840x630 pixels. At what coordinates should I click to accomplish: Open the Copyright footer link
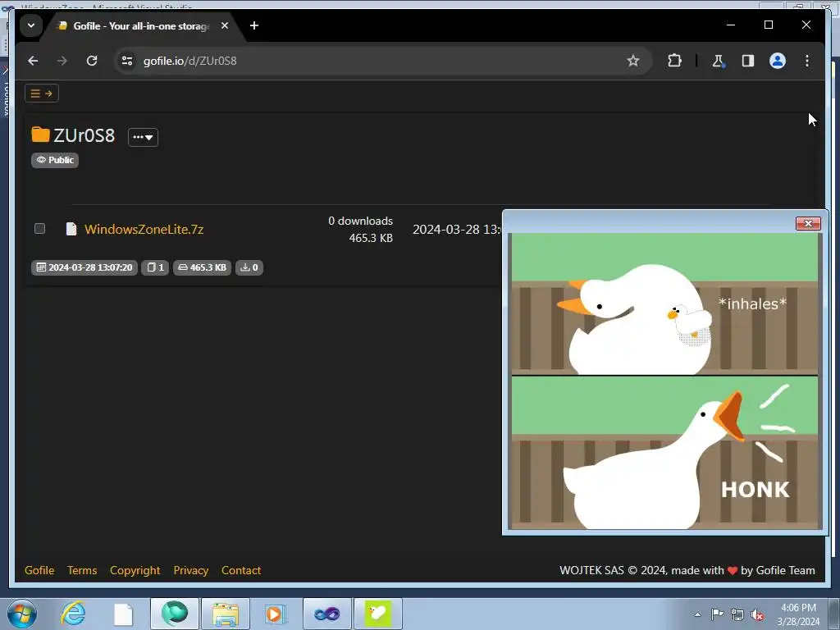click(135, 571)
